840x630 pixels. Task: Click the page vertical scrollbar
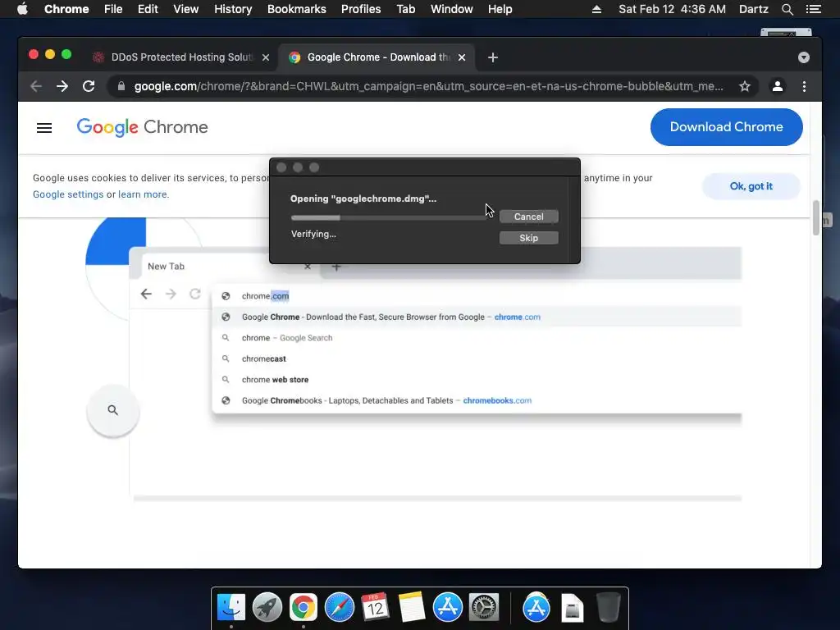point(816,218)
